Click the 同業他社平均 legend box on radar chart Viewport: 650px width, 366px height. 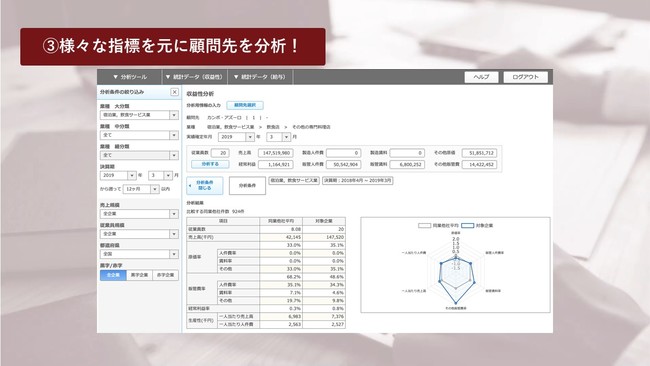click(424, 225)
